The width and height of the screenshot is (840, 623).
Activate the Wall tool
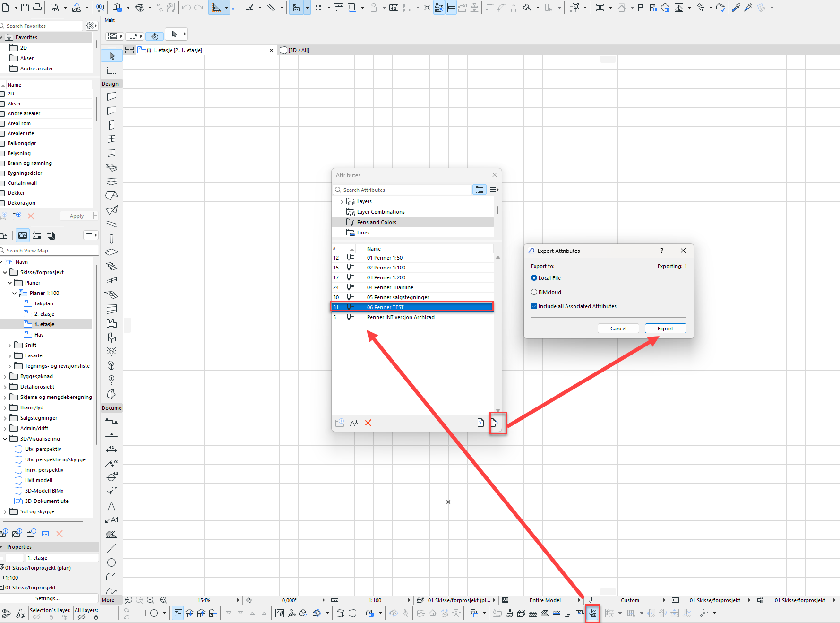111,96
